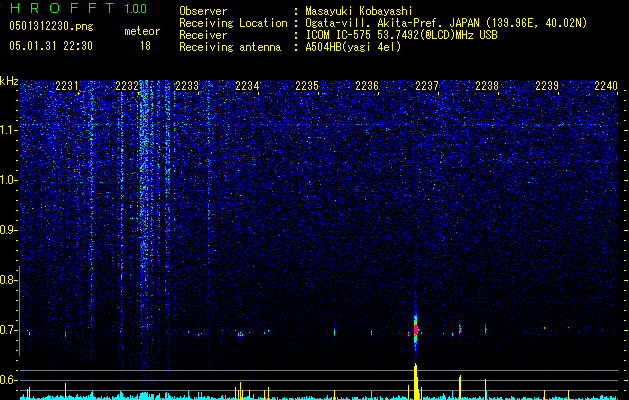Click time marker 2233
The image size is (629, 400).
pyautogui.click(x=187, y=86)
